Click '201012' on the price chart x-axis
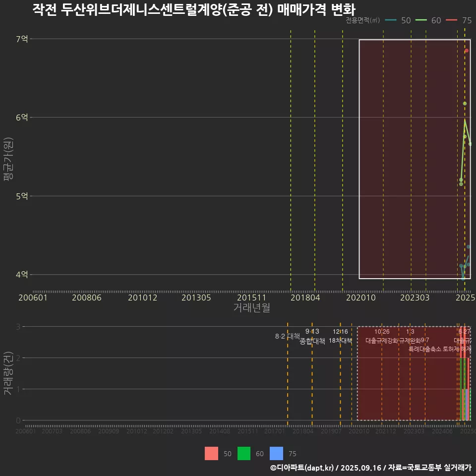 coord(143,297)
